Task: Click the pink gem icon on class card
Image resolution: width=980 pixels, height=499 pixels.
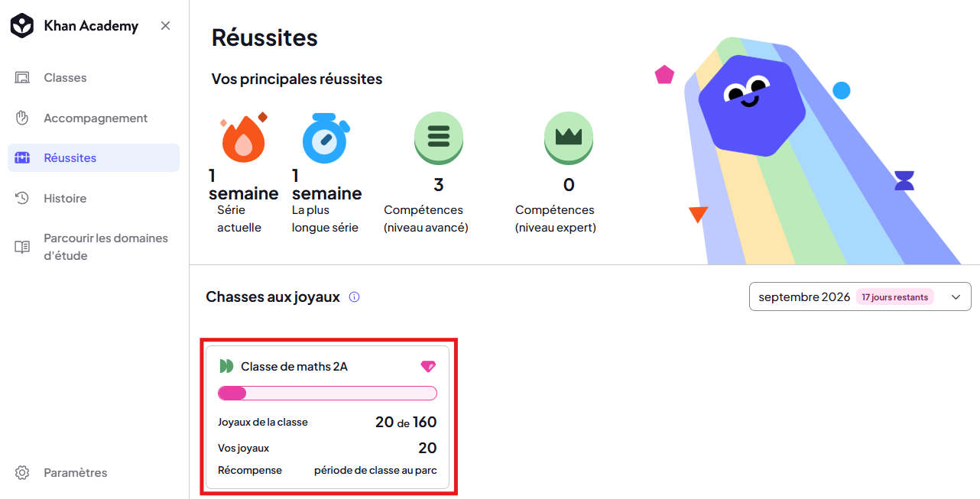Action: [428, 367]
